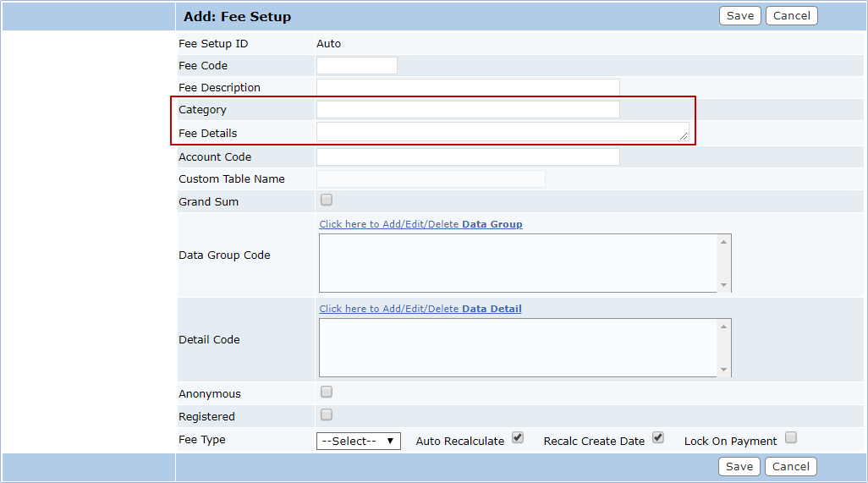Screen dimensions: 868x483
Task: Click the Fee Details text area
Action: (502, 132)
